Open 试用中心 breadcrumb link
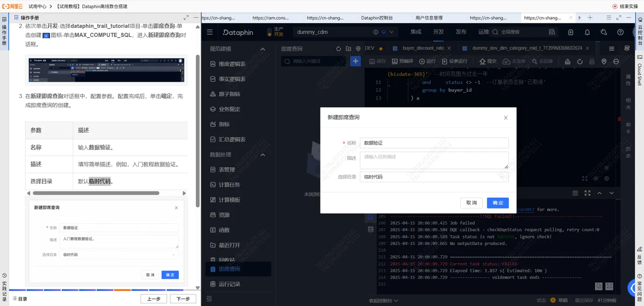 point(38,6)
